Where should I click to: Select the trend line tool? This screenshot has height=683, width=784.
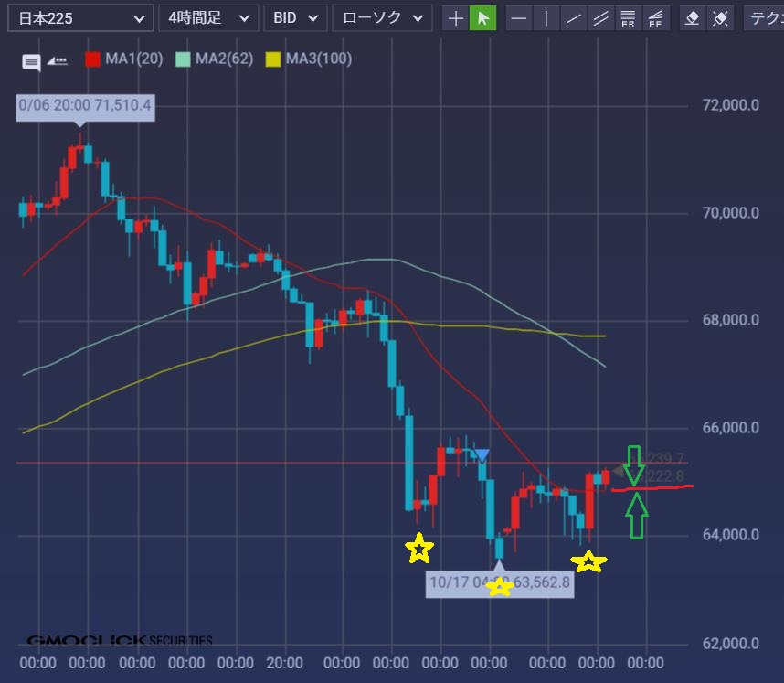coord(574,18)
